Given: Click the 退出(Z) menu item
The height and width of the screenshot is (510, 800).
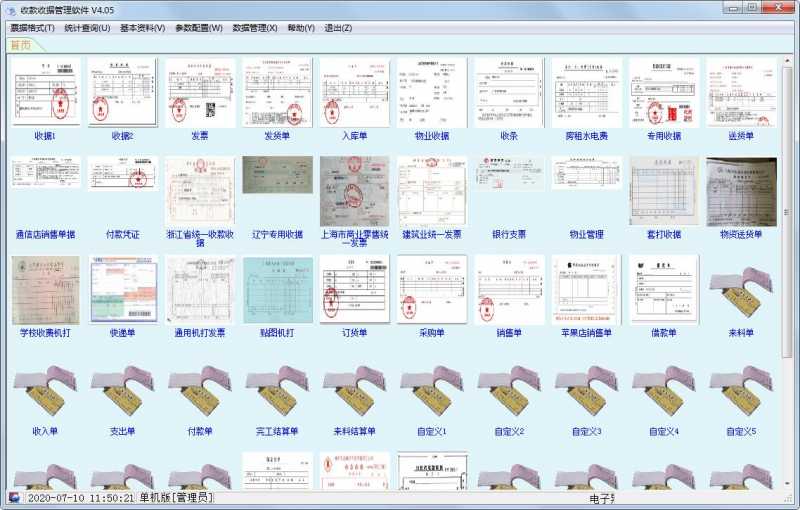Looking at the screenshot, I should point(338,28).
